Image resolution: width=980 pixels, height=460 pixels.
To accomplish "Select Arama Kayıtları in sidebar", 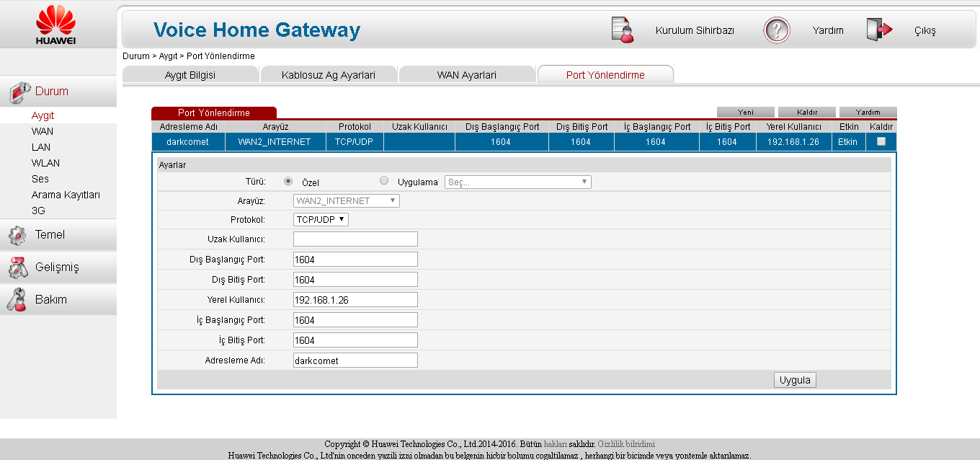I will [x=66, y=195].
